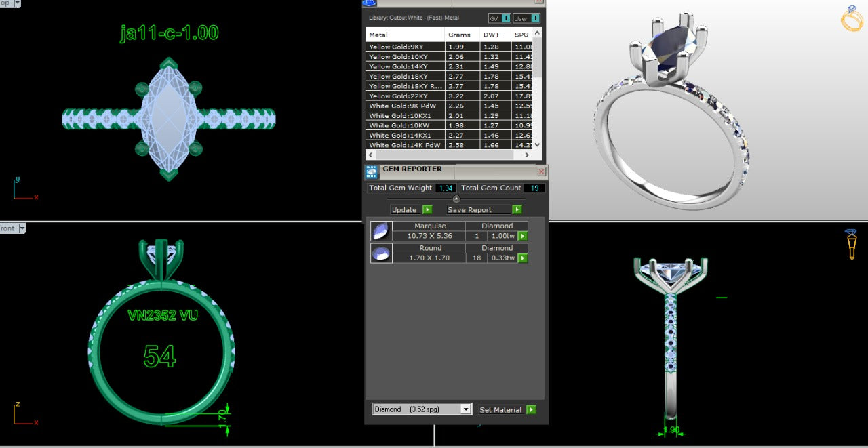This screenshot has height=448, width=868.
Task: Run the green Update arrow
Action: pyautogui.click(x=427, y=209)
